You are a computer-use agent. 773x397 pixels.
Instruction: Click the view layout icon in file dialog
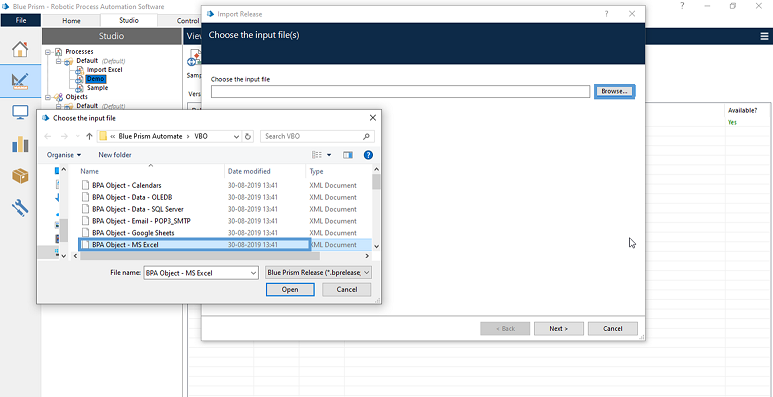coord(316,155)
